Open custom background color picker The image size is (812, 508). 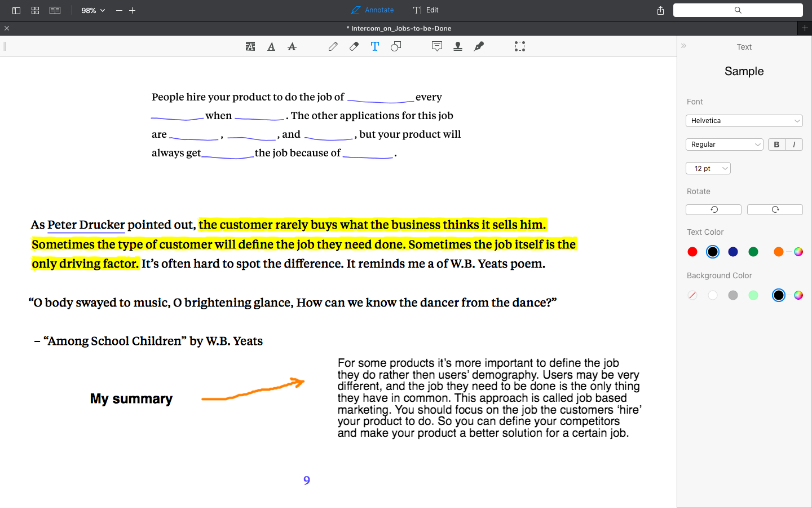pyautogui.click(x=798, y=295)
